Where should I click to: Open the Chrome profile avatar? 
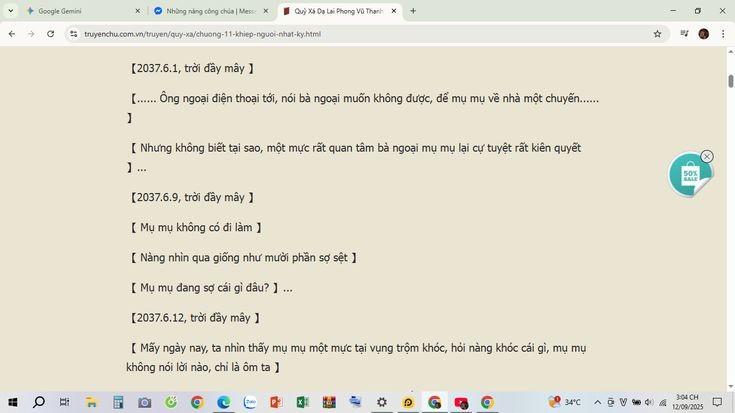703,34
